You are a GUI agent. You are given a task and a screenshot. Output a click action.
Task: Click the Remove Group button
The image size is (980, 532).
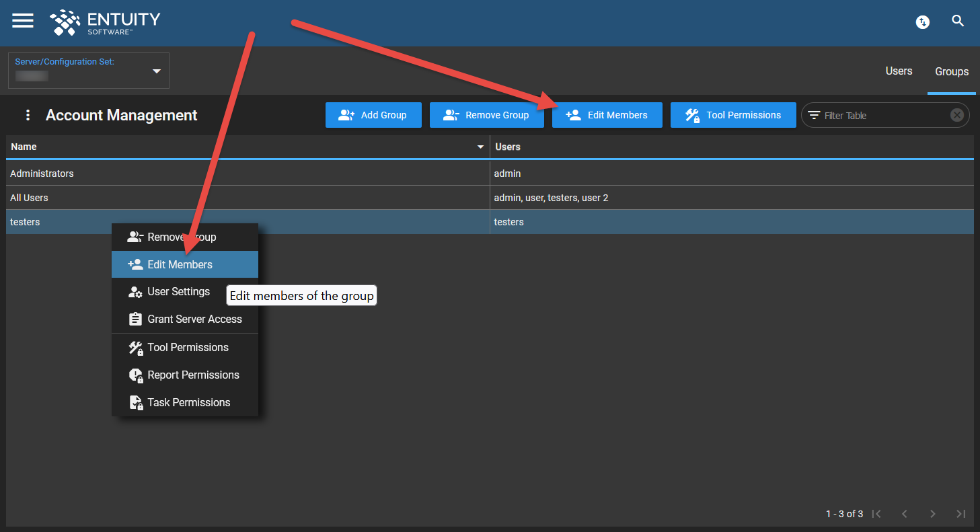[486, 114]
